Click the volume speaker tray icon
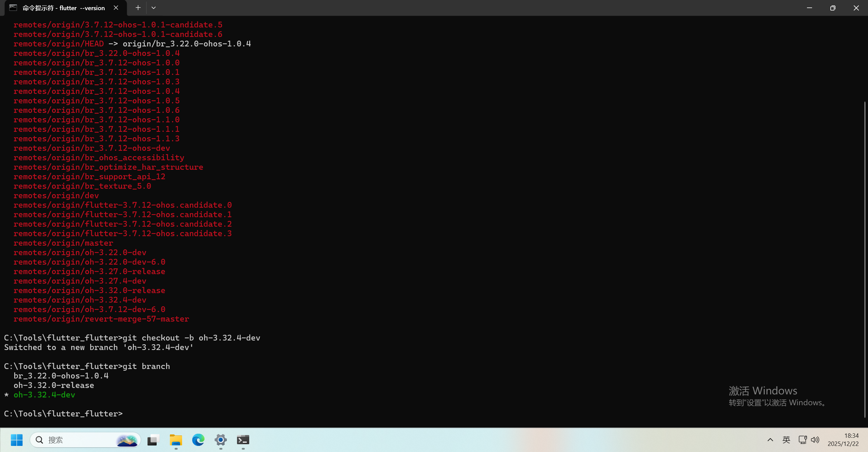Viewport: 868px width, 452px height. point(815,440)
